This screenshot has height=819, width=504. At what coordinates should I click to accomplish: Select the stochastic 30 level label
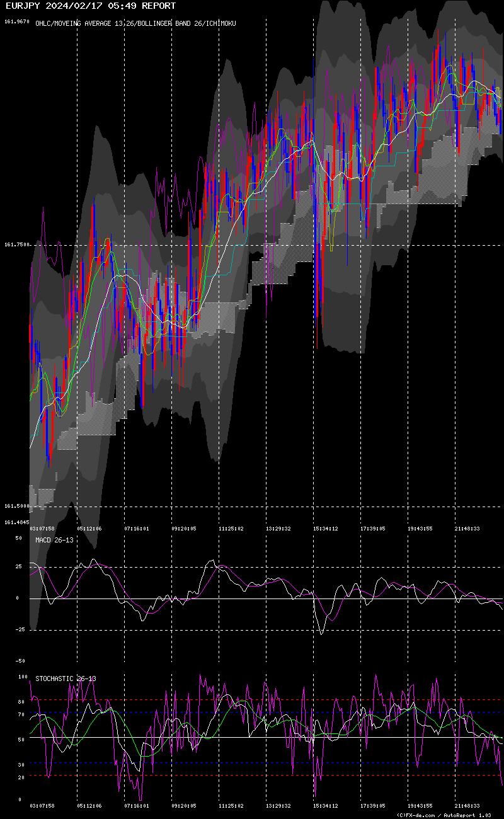point(21,764)
